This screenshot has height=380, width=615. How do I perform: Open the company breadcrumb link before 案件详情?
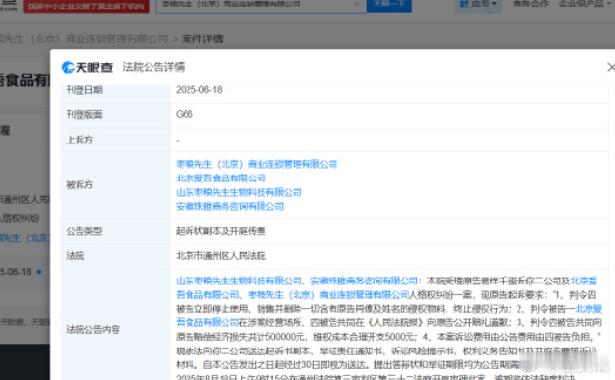[84, 39]
